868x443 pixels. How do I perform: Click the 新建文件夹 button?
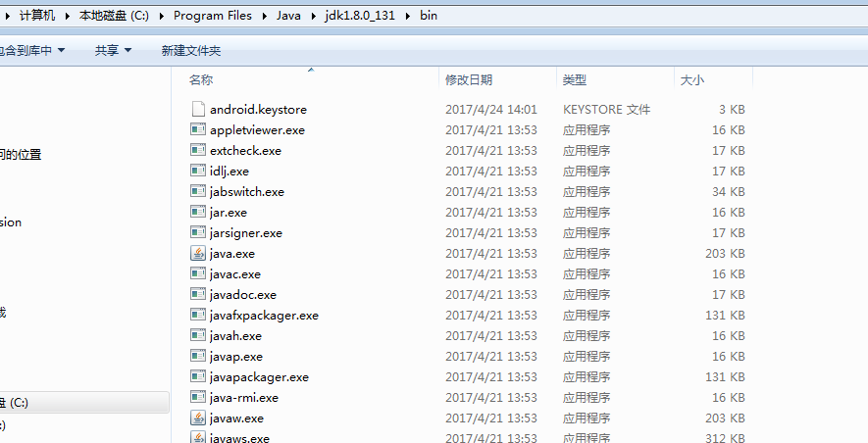click(191, 50)
